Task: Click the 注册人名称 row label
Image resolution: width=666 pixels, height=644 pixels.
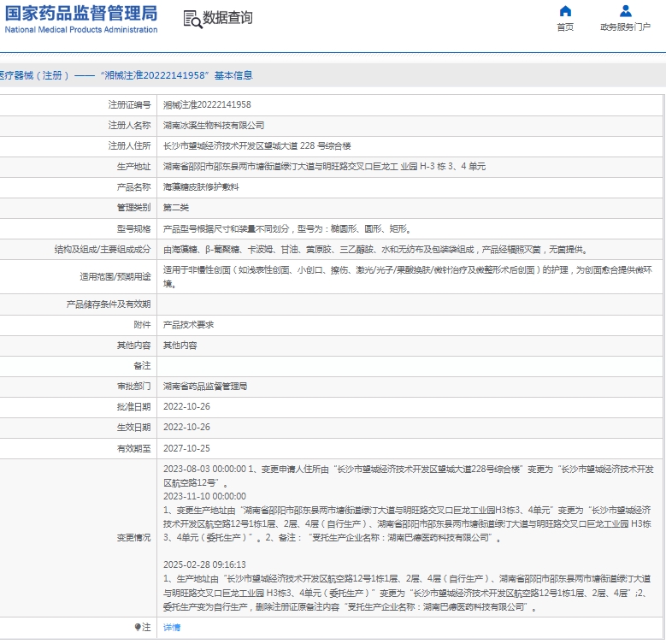Action: 130,126
